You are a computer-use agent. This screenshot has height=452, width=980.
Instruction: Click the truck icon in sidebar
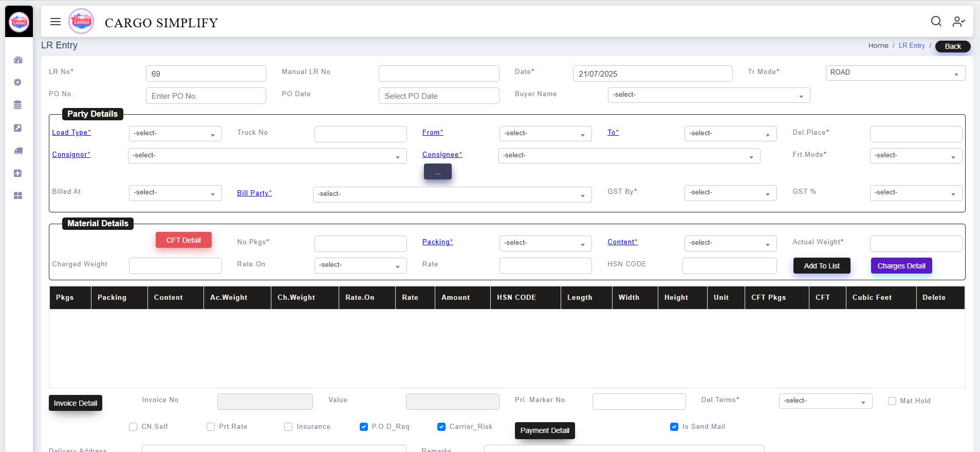18,151
